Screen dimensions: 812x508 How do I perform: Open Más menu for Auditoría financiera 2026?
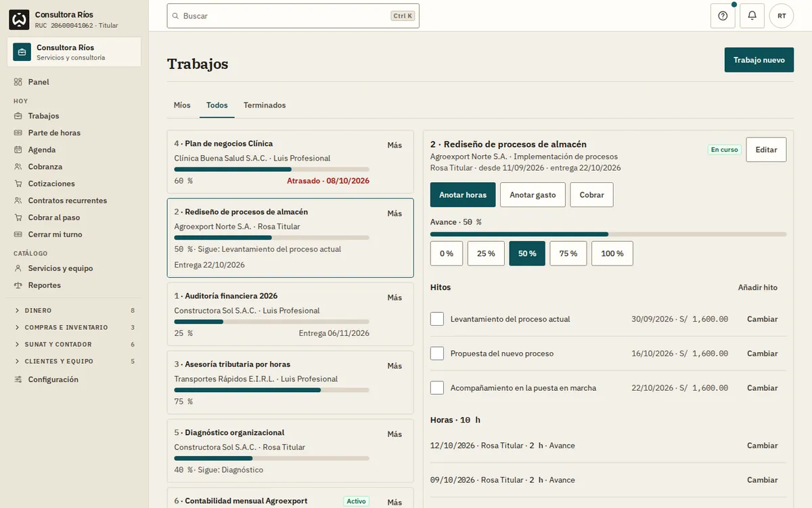pos(394,297)
